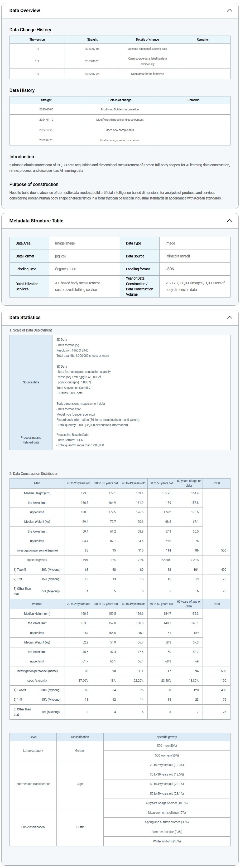Select the JSON labeling format value

170,269
